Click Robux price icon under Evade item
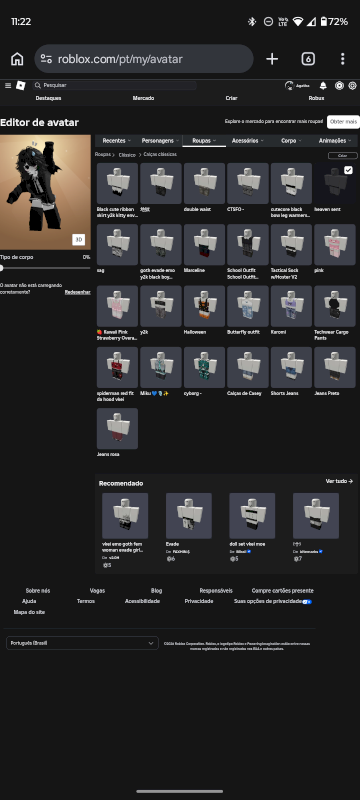 pos(169,559)
